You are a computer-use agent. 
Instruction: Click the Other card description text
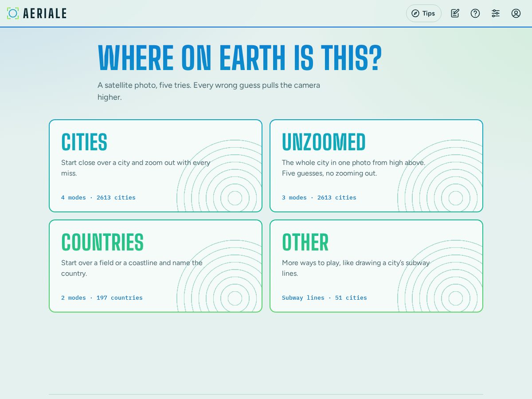coord(356,268)
